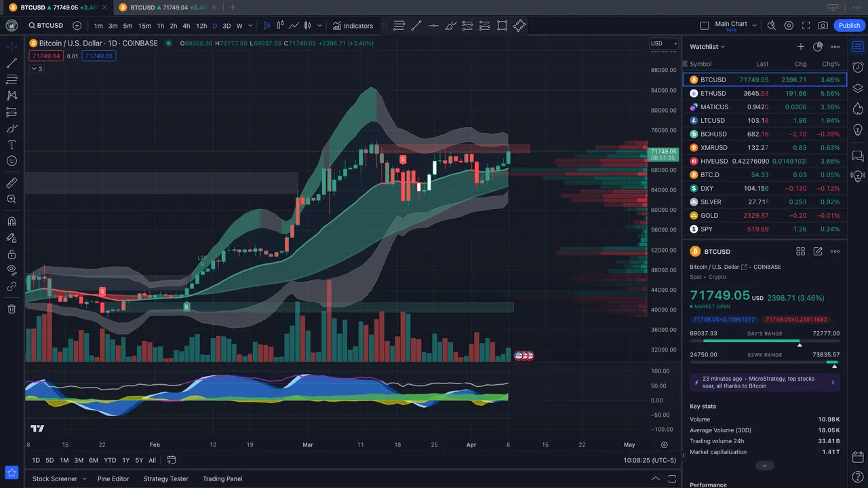The height and width of the screenshot is (488, 868).
Task: Select the Measure ruler tool
Action: pos(12,183)
